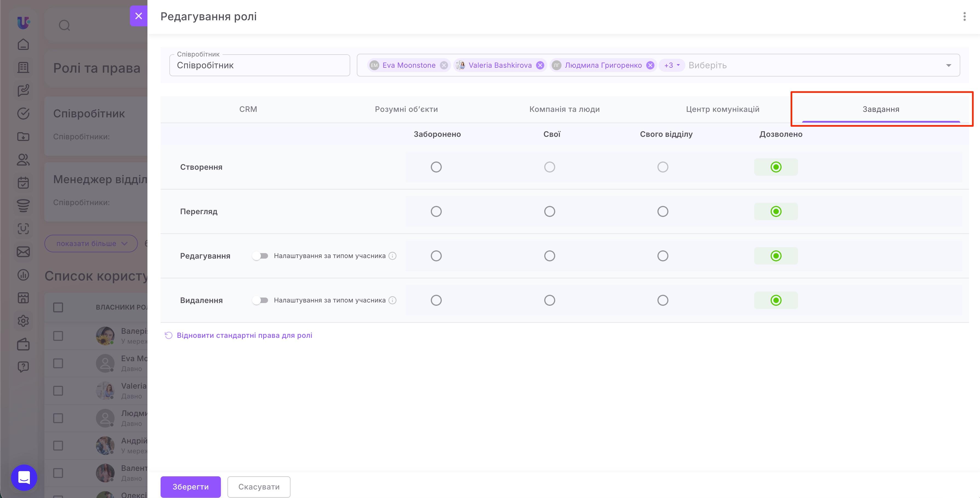Viewport: 980px width, 498px height.
Task: Click the Зберегти button
Action: (x=190, y=486)
